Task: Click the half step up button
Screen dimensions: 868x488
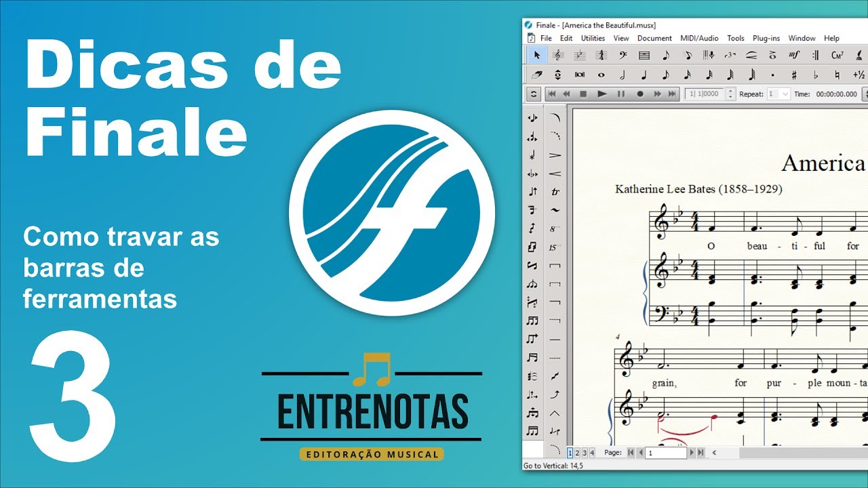Action: (x=859, y=75)
